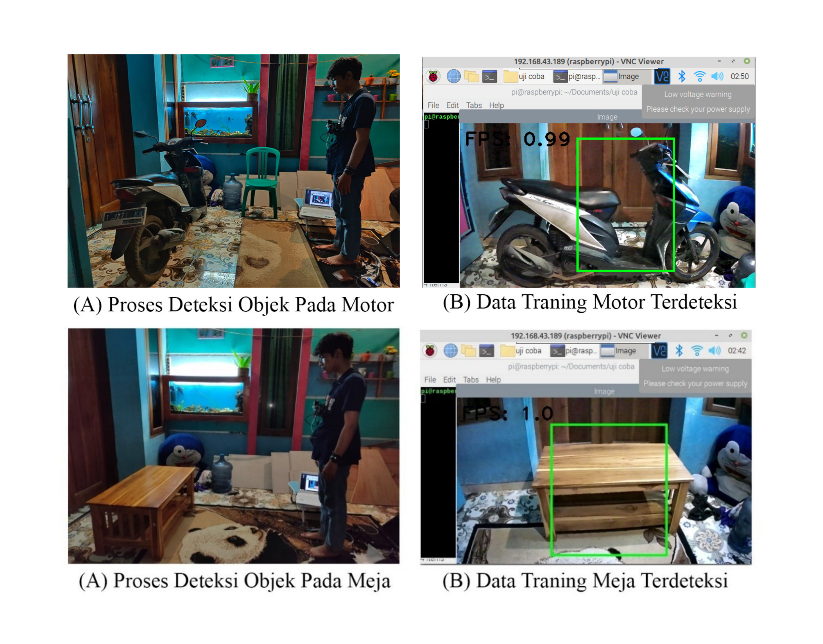Click Bluetooth icon beside the 02:42 clock

679,351
